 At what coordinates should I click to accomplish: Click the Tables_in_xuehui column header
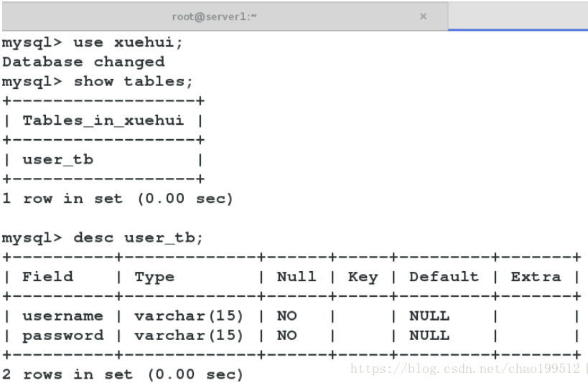[103, 120]
